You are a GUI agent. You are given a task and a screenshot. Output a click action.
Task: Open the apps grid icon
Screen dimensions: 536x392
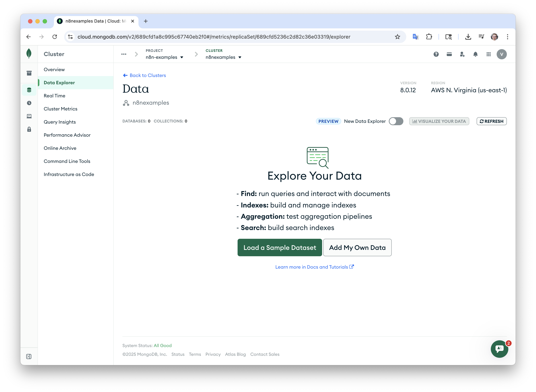[x=488, y=54]
